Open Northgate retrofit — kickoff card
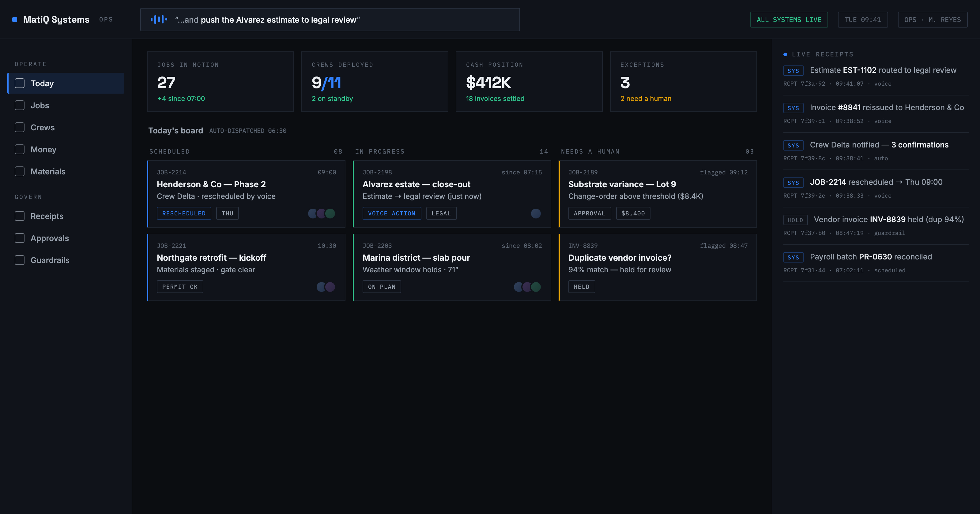This screenshot has height=514, width=980. pos(246,267)
